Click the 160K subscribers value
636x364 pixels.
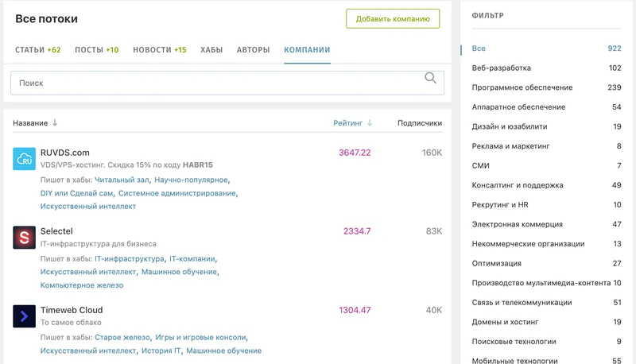(x=432, y=153)
